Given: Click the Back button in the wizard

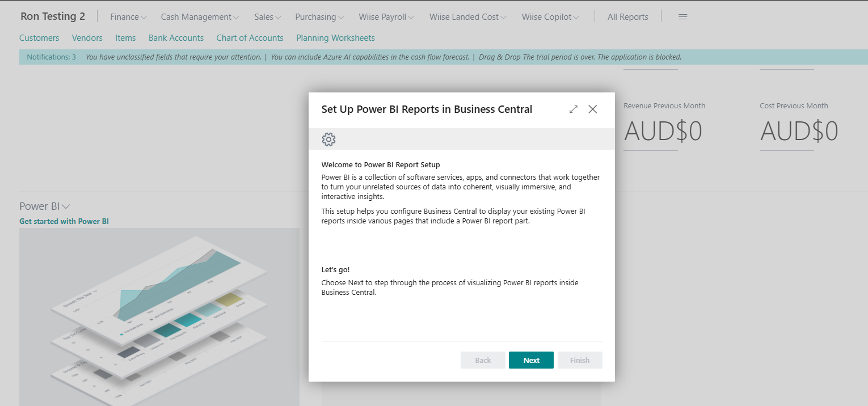Looking at the screenshot, I should point(483,360).
